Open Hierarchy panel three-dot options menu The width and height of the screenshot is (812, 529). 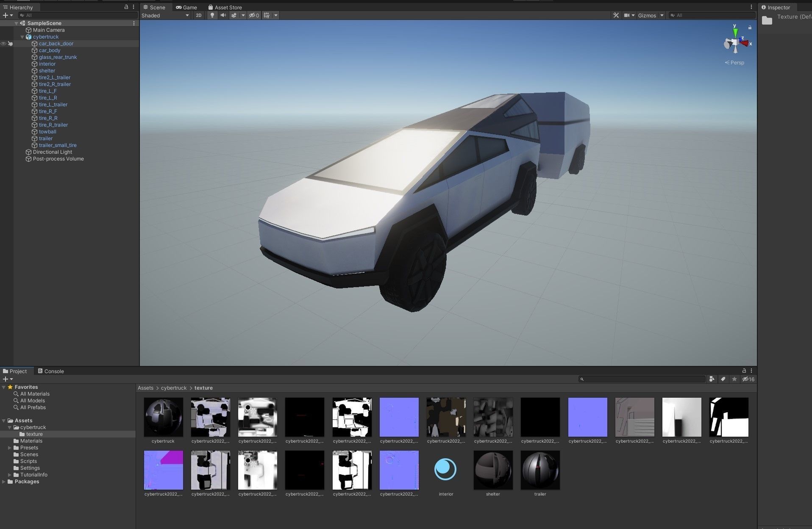coord(133,7)
